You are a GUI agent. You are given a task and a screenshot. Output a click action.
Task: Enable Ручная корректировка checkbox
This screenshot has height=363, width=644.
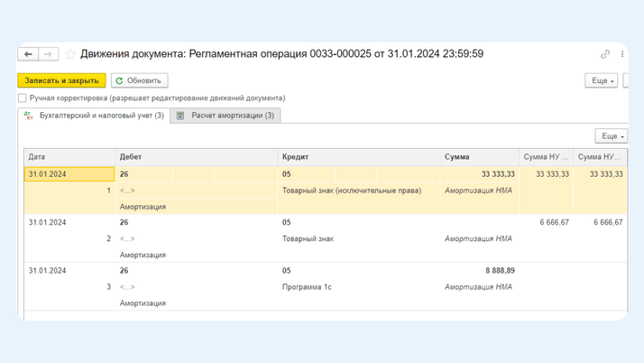pos(23,98)
